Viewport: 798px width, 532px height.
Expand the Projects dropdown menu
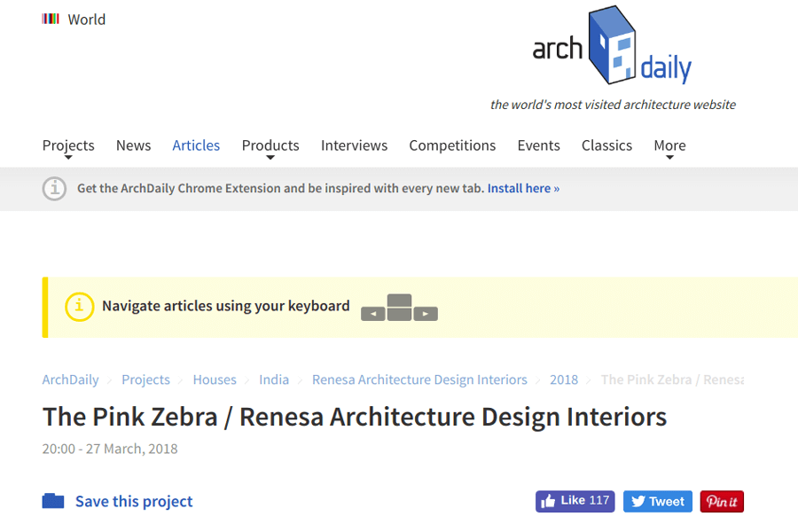click(x=68, y=146)
